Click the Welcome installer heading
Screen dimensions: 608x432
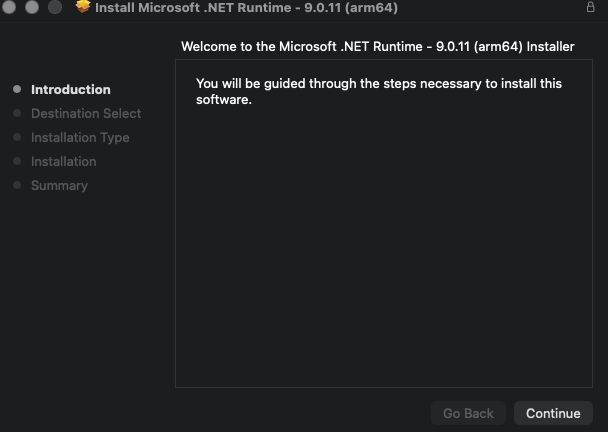[377, 47]
